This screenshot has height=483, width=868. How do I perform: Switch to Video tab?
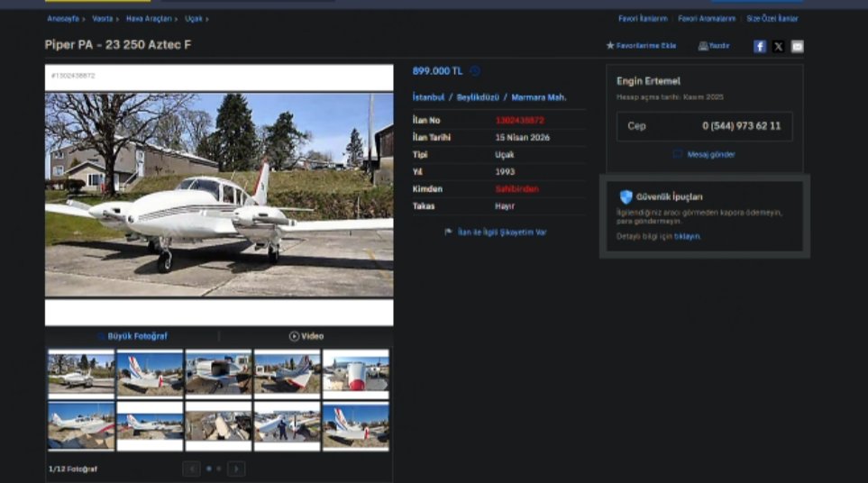[x=306, y=336]
